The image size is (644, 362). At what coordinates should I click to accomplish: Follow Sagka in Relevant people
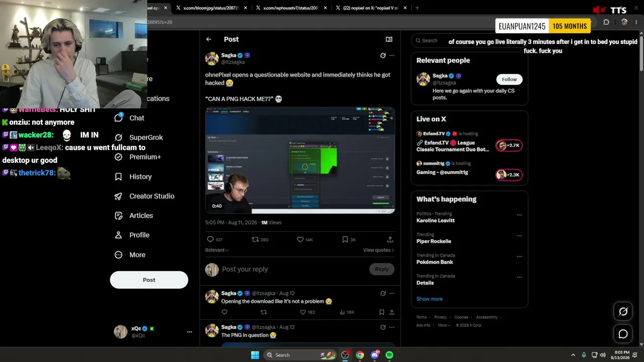[509, 79]
